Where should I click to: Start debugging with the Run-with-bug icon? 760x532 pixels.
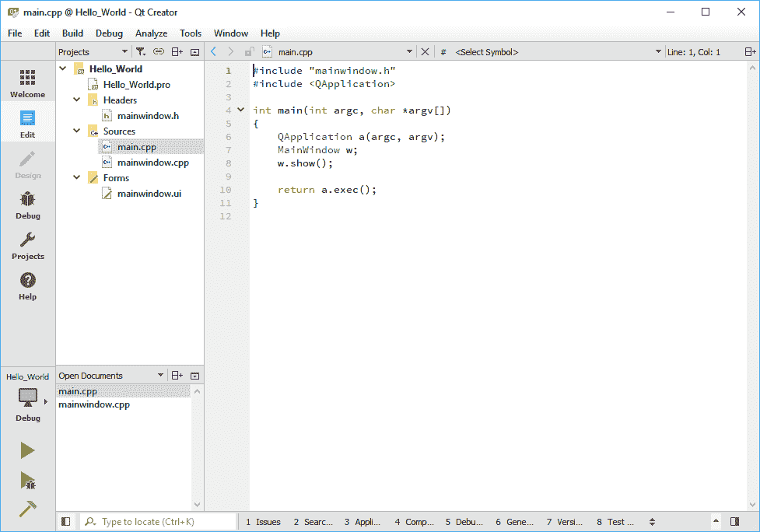(28, 481)
